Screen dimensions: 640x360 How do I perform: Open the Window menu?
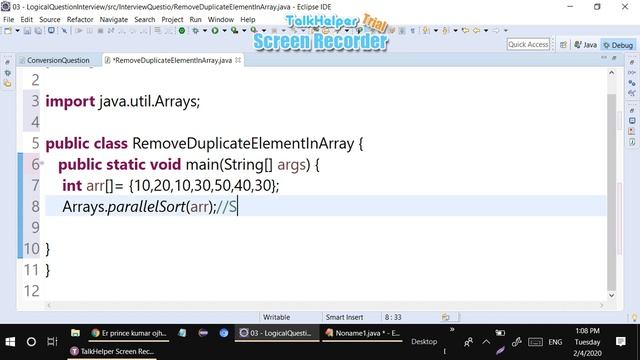click(221, 20)
